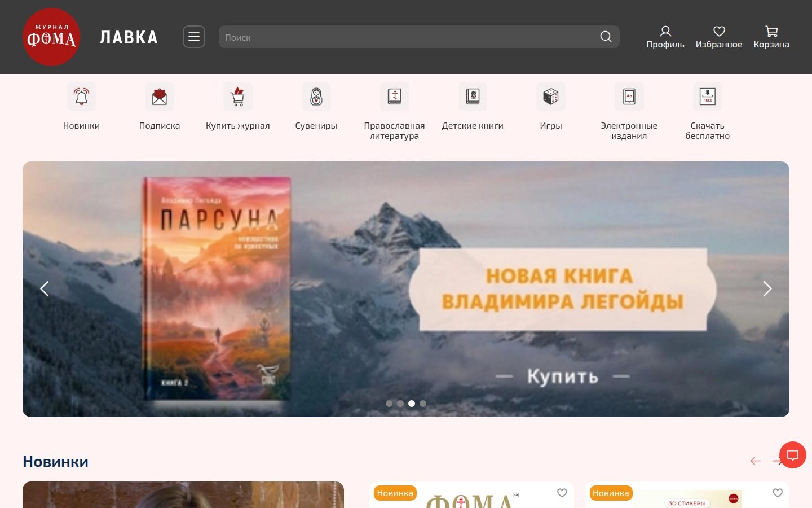Open the Сувениры category label
Screen dimensions: 812x508
pos(316,126)
